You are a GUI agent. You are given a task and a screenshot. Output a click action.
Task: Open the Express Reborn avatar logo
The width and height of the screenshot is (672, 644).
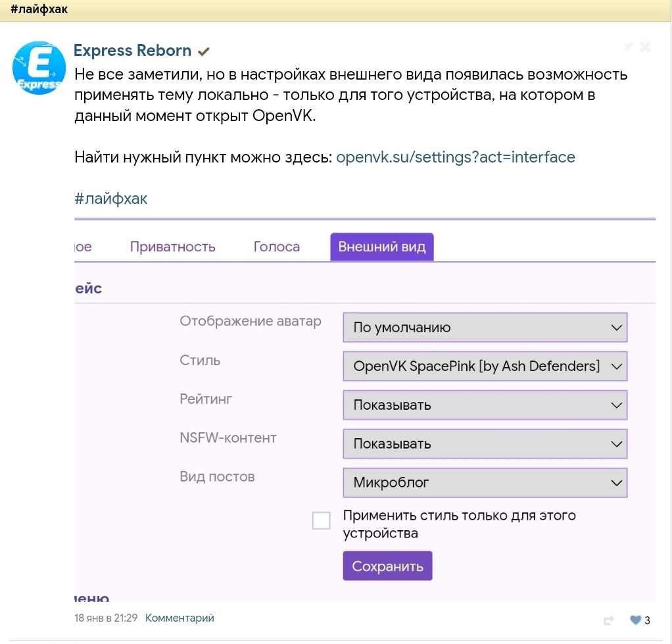click(37, 68)
